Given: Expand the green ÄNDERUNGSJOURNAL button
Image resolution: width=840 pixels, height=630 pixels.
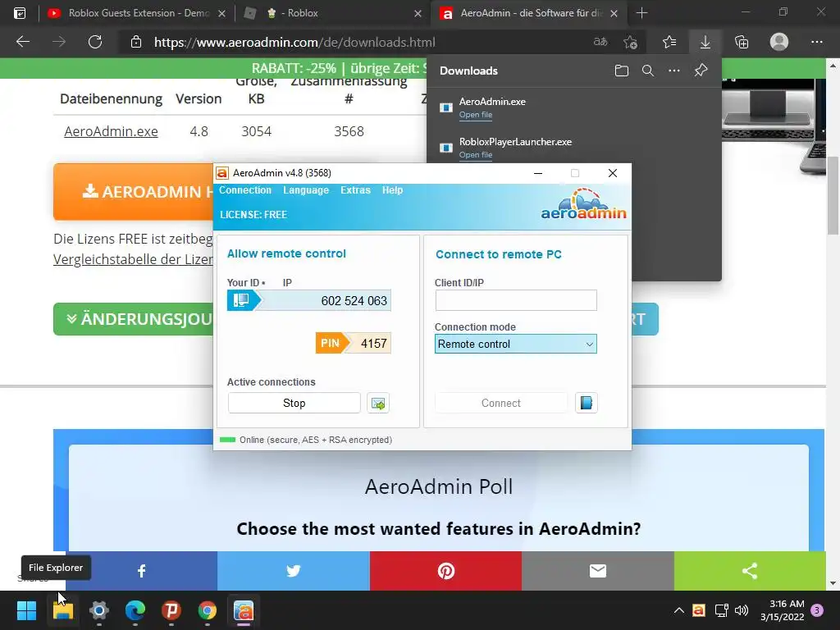Looking at the screenshot, I should click(134, 319).
